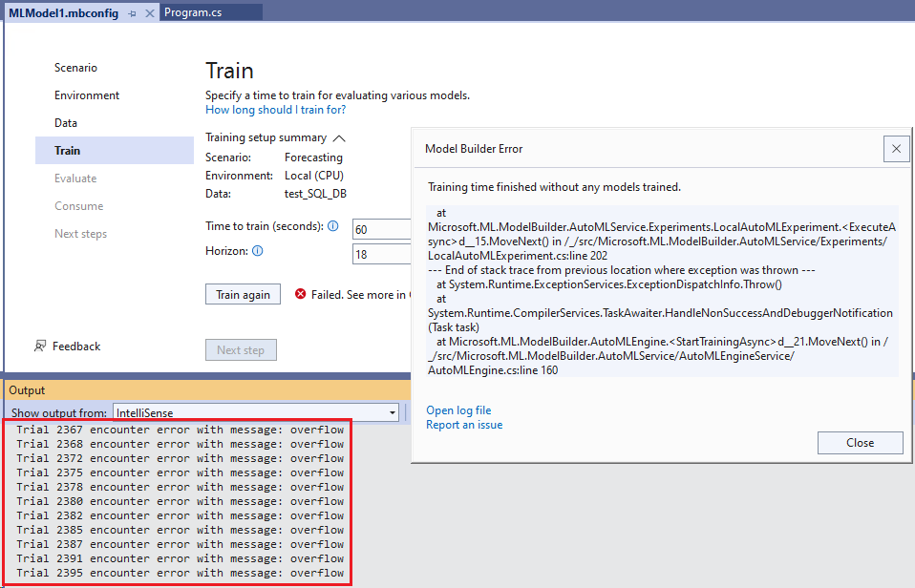Click the 'Trial 2382' output line

coord(180,515)
